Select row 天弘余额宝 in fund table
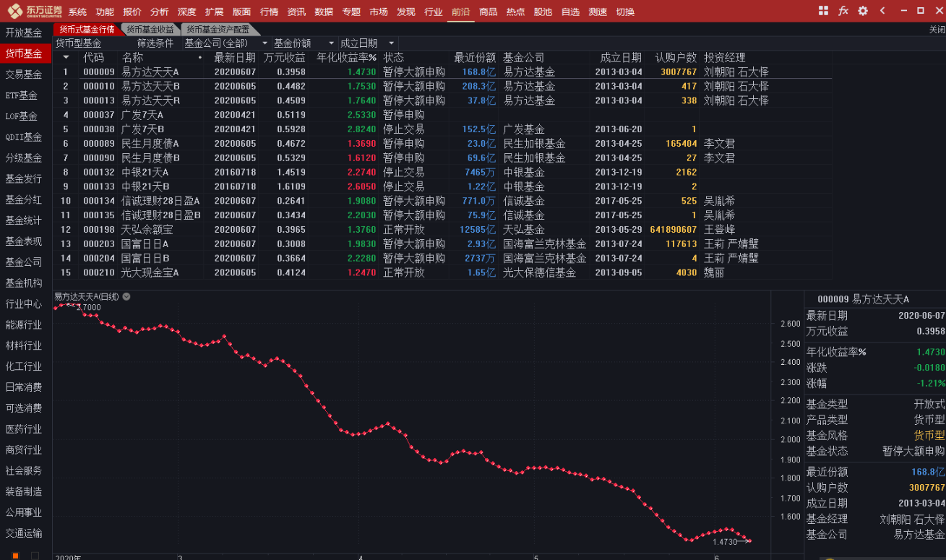Image resolution: width=946 pixels, height=560 pixels. (442, 230)
